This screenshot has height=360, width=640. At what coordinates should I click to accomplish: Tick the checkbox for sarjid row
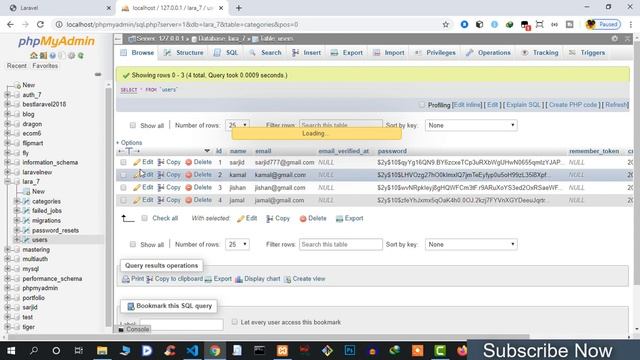123,162
